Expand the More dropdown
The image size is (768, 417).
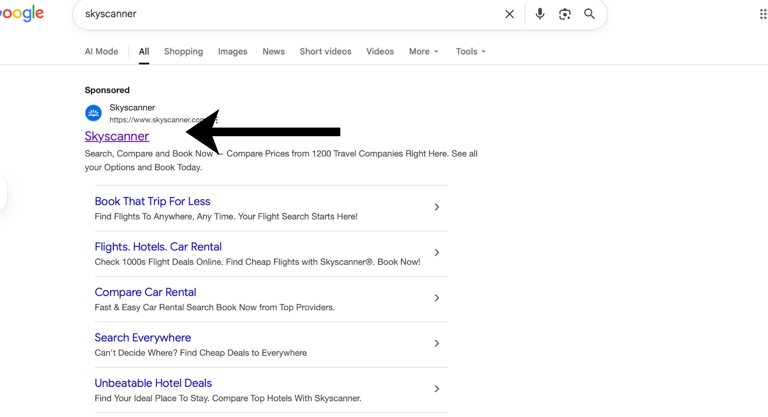pos(424,51)
